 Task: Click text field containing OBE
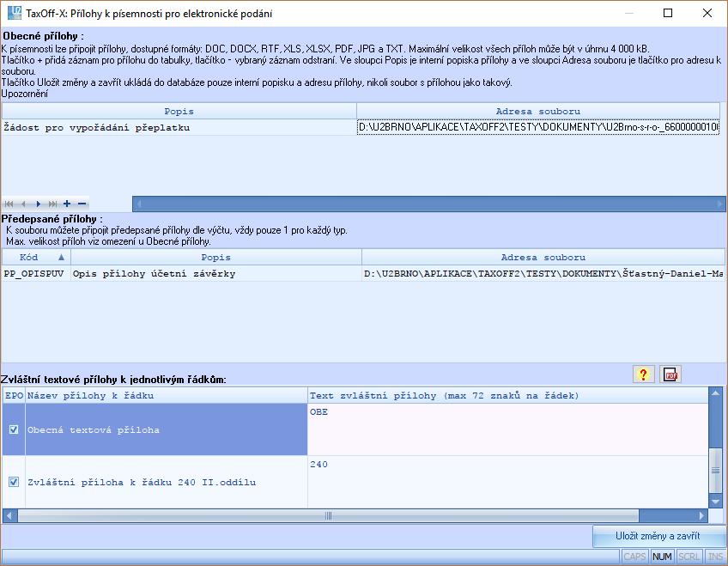(x=508, y=429)
